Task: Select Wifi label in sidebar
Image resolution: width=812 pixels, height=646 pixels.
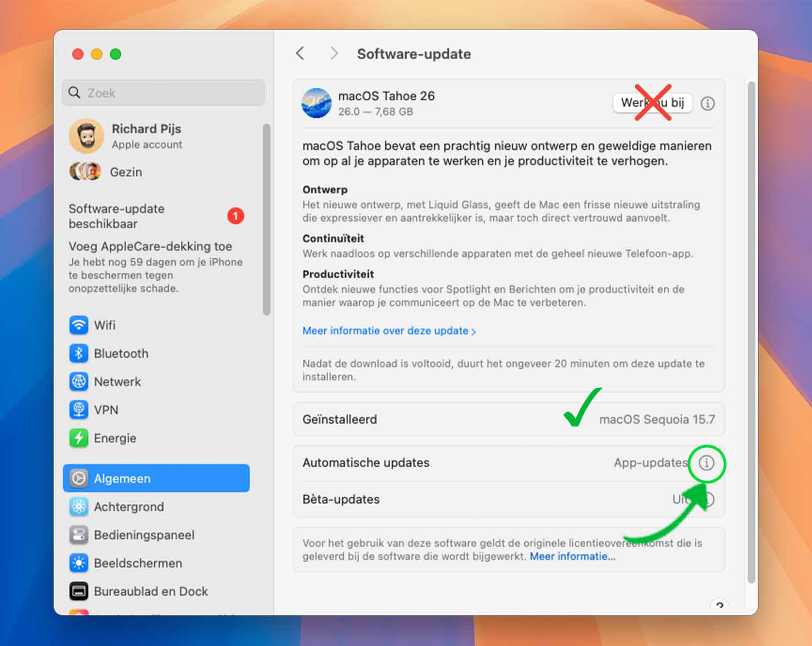Action: click(105, 325)
